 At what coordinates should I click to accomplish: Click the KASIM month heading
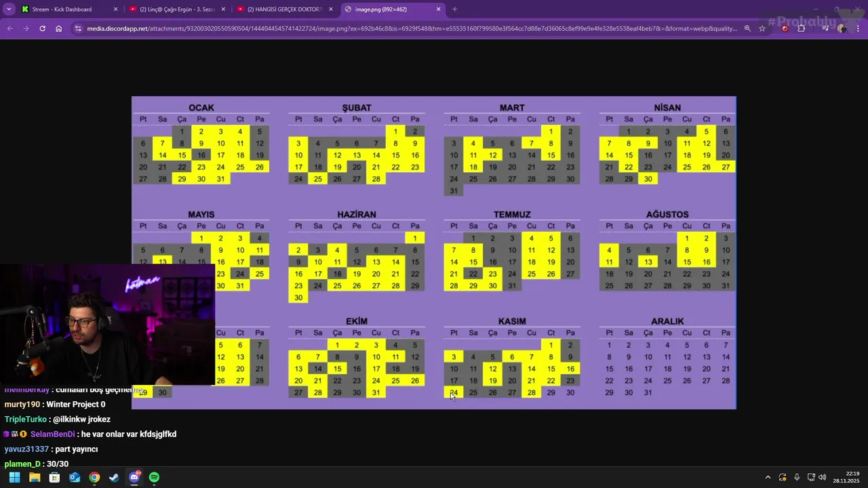512,321
